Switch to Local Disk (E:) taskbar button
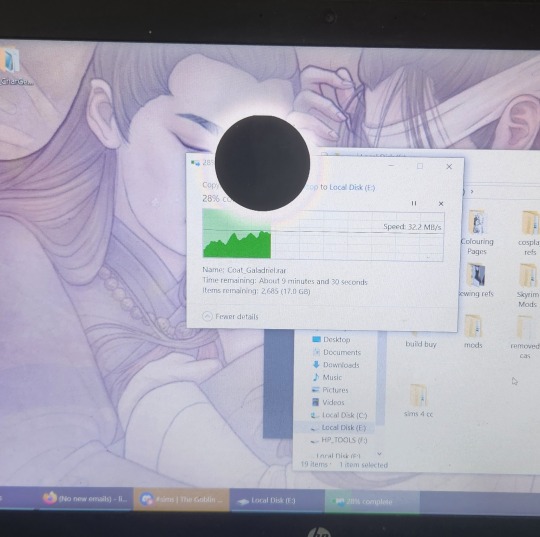 click(x=277, y=500)
